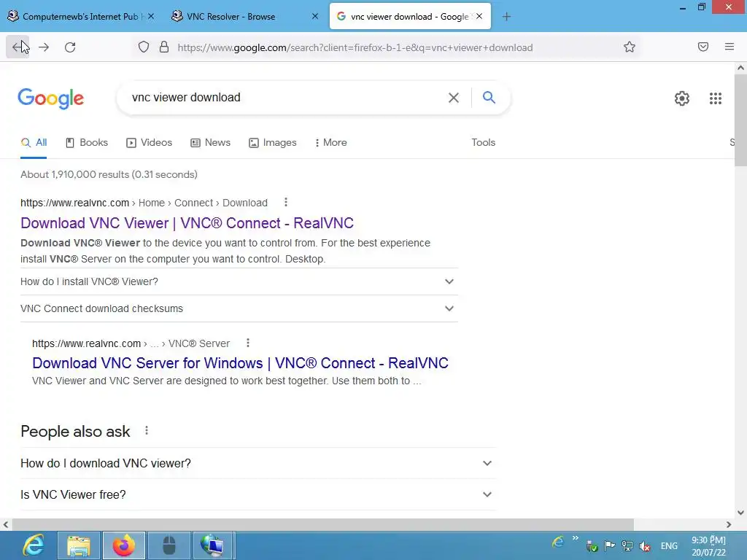Open Download VNC Server for Windows link
This screenshot has height=560, width=747.
pos(240,363)
